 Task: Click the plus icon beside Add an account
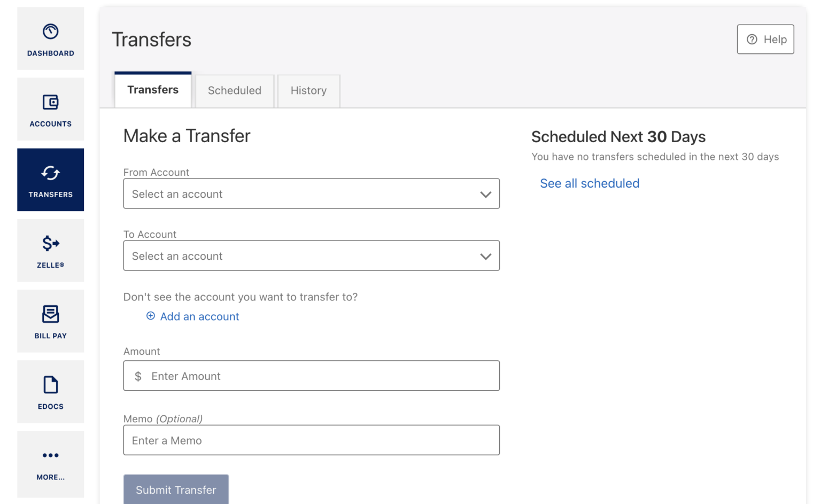(x=151, y=316)
